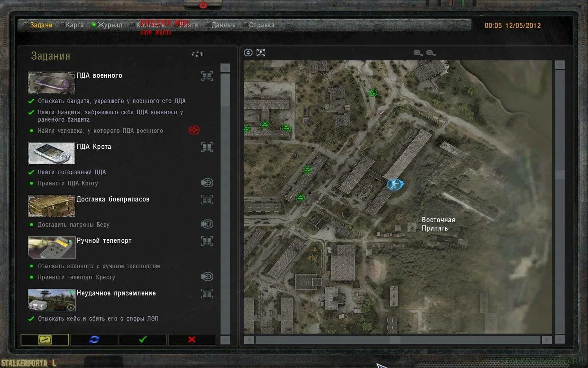Open the Задачи tab

[41, 25]
